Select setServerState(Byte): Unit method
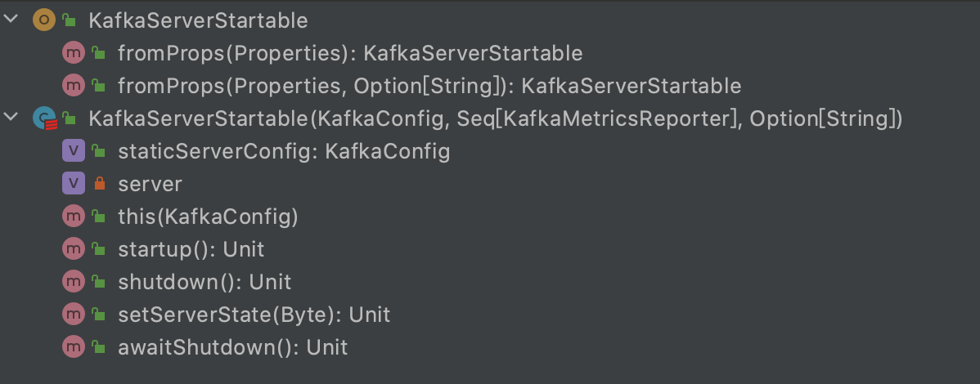The width and height of the screenshot is (980, 384). [254, 314]
